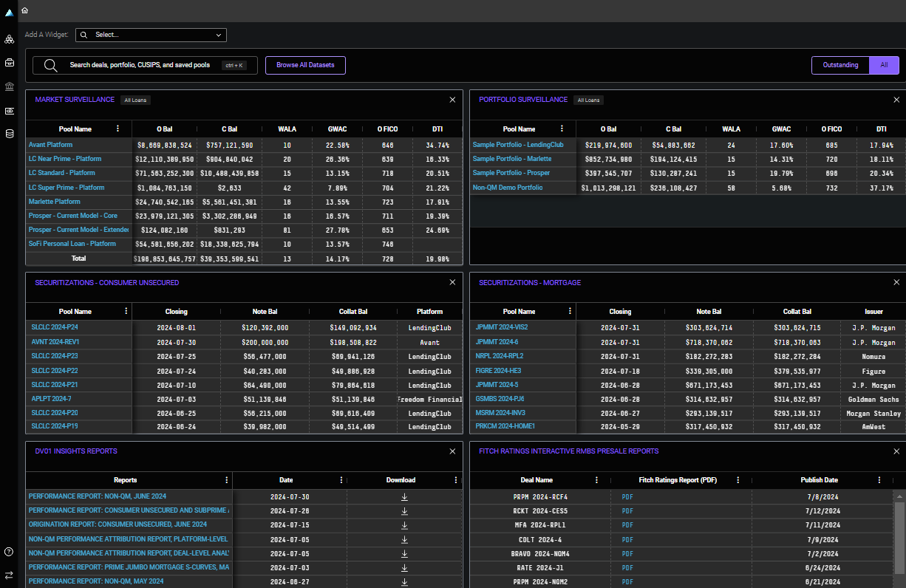
Task: Expand the Add A Widget select dropdown
Action: (x=151, y=35)
